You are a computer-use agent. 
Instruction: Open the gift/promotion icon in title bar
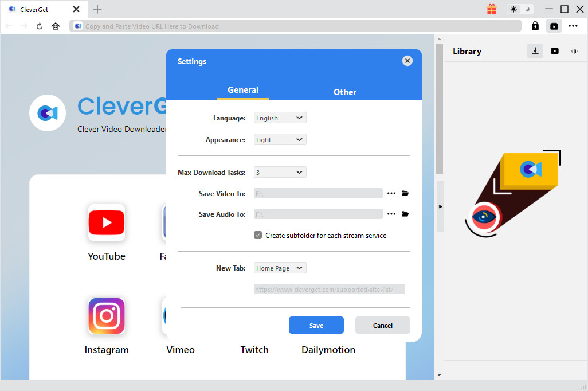pos(491,9)
